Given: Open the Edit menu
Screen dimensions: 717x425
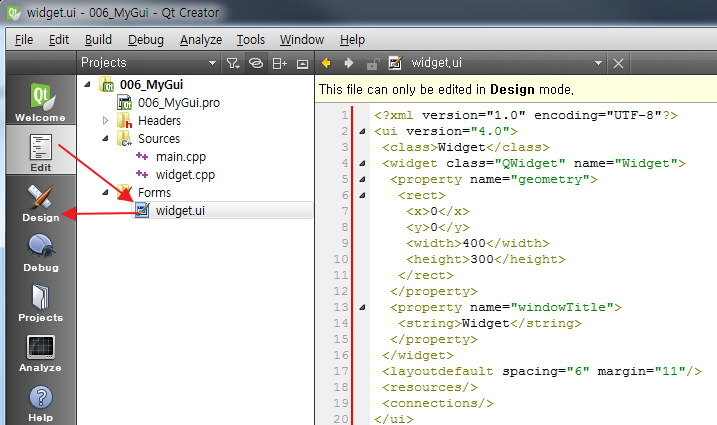Looking at the screenshot, I should tap(59, 40).
